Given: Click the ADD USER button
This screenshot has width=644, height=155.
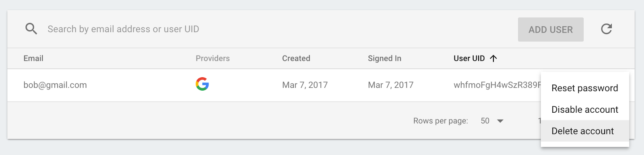Looking at the screenshot, I should tap(551, 29).
